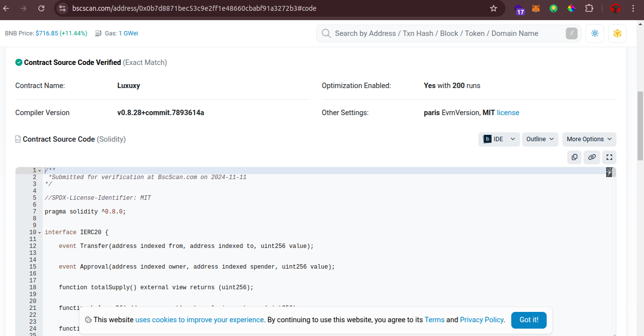Open the Privacy Policy link

(x=482, y=320)
